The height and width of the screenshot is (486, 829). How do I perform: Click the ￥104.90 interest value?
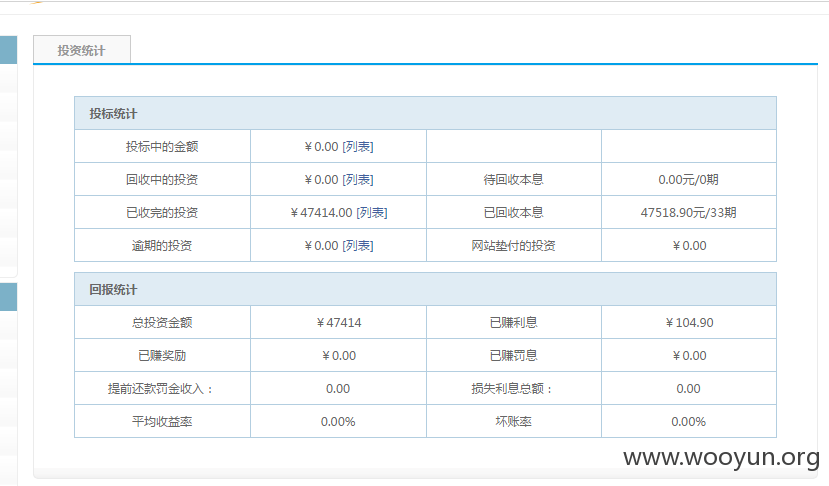(689, 323)
